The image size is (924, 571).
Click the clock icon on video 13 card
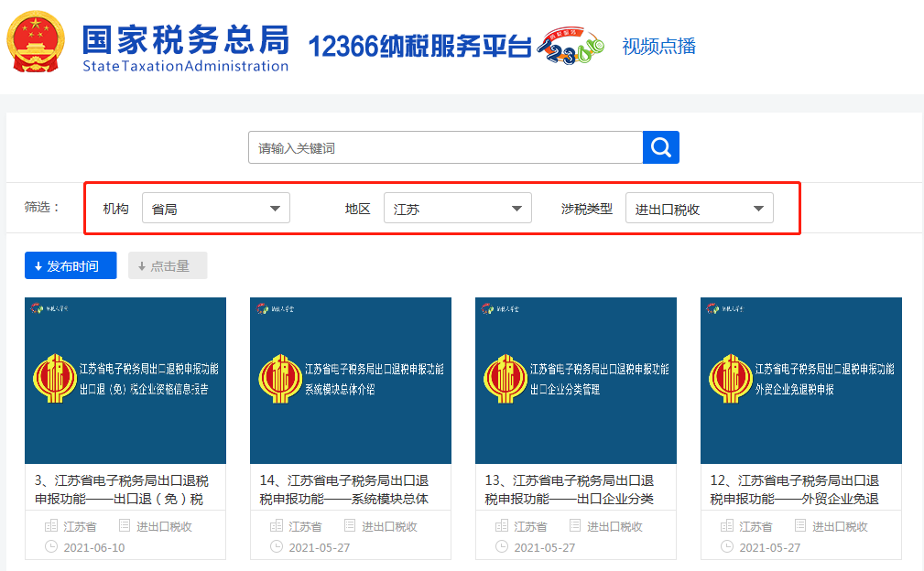(502, 546)
